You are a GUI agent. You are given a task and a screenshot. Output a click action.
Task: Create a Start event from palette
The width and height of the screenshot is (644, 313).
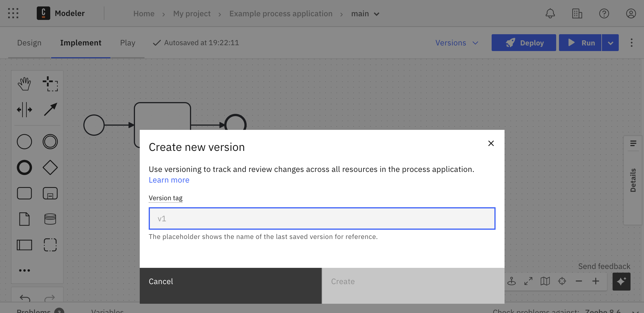click(x=24, y=142)
